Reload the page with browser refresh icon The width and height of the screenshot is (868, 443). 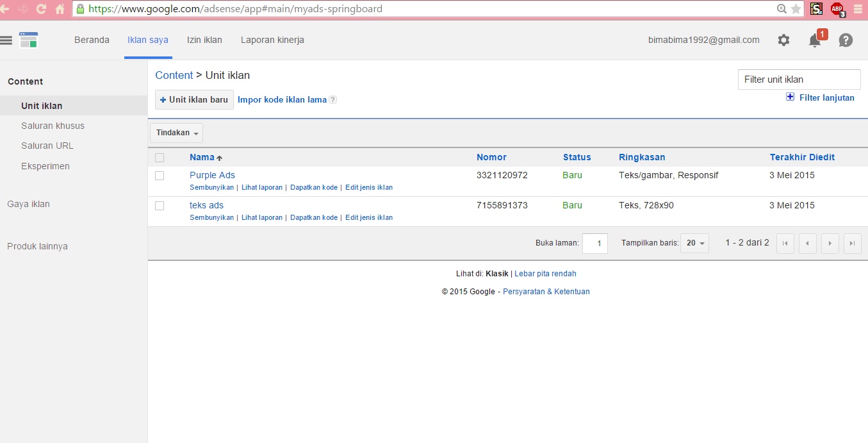pyautogui.click(x=42, y=9)
